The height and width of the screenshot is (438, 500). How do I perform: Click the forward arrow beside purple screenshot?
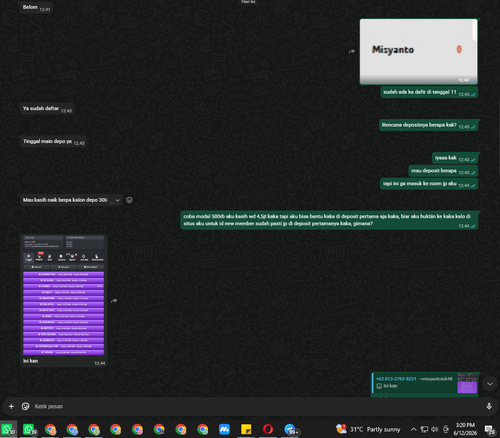tap(114, 301)
